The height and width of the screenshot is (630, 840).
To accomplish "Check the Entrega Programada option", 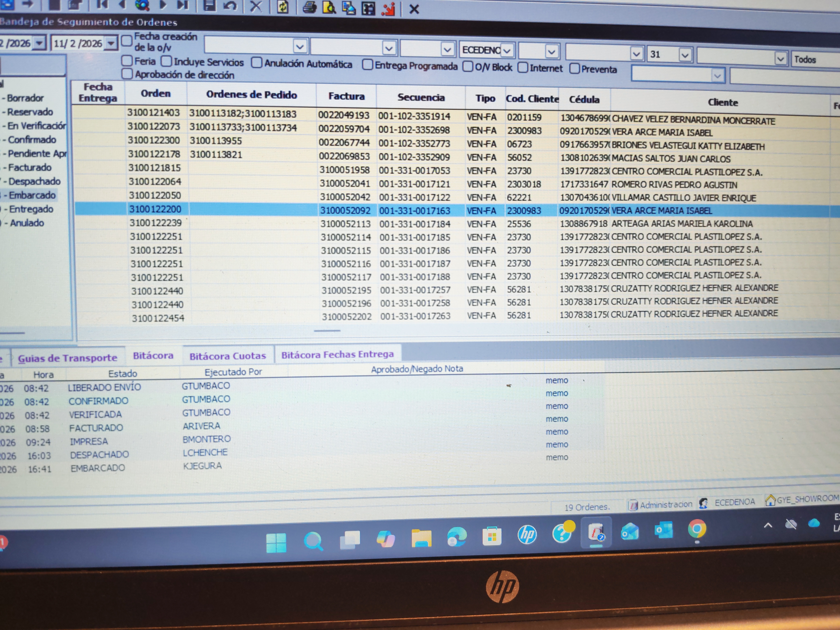I will tap(367, 65).
